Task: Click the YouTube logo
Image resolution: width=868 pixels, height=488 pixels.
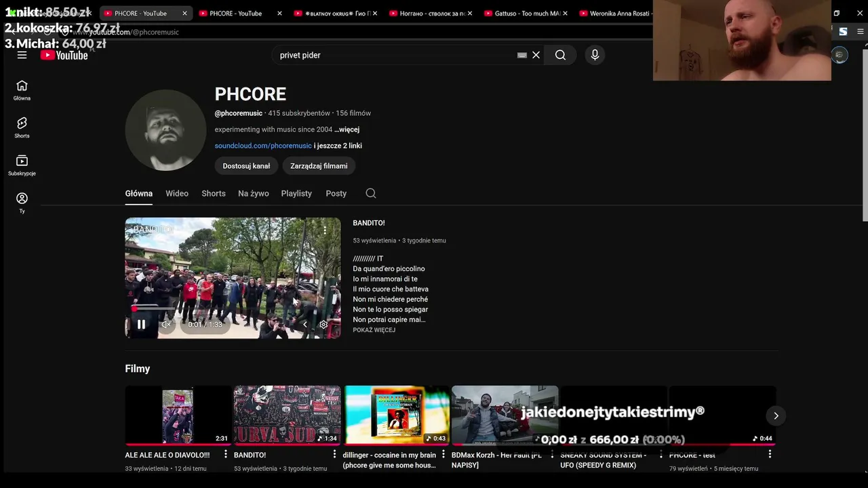Action: (x=64, y=56)
